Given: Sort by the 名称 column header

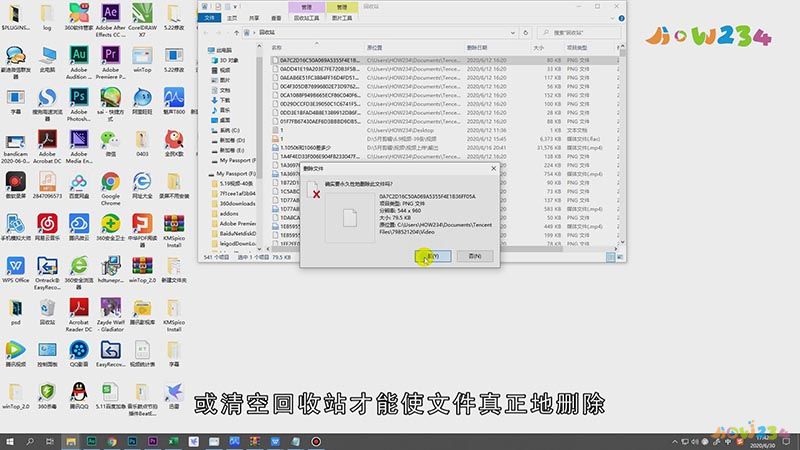Looking at the screenshot, I should (x=277, y=47).
